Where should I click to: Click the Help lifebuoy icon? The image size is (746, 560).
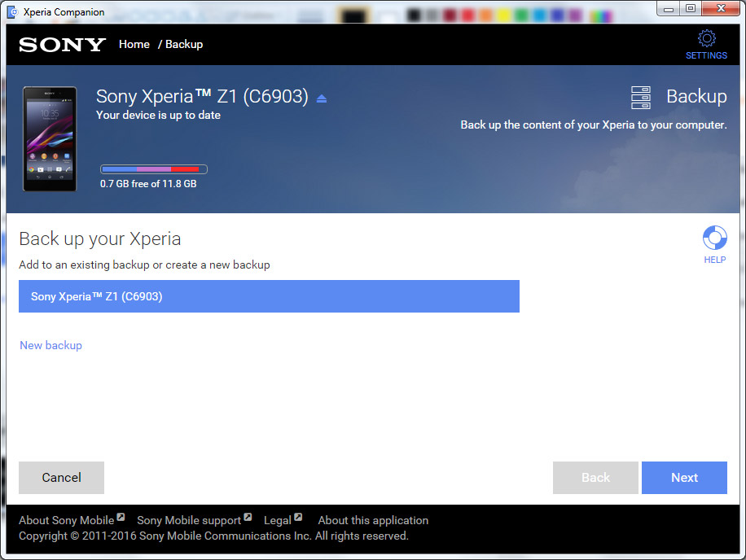[x=714, y=238]
